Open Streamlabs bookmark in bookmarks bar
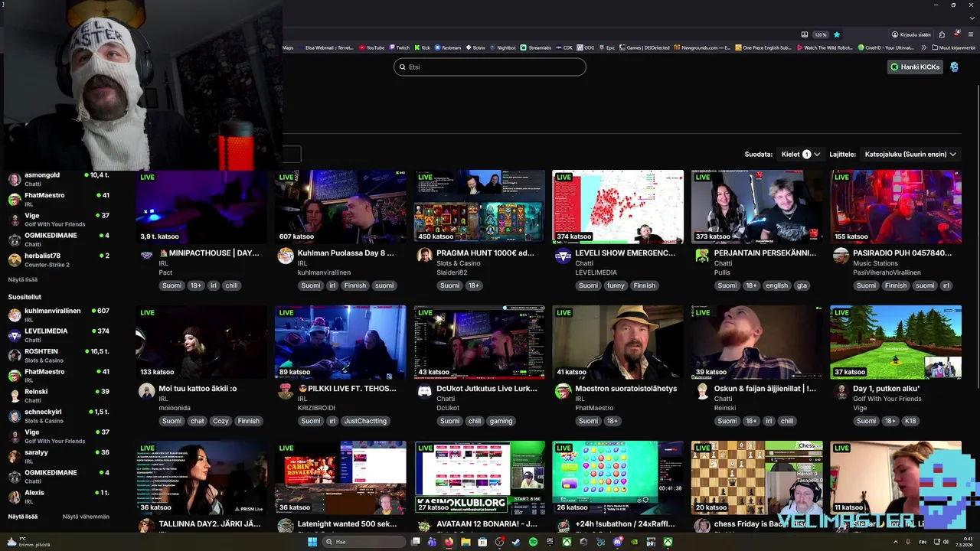The image size is (980, 551). [536, 47]
